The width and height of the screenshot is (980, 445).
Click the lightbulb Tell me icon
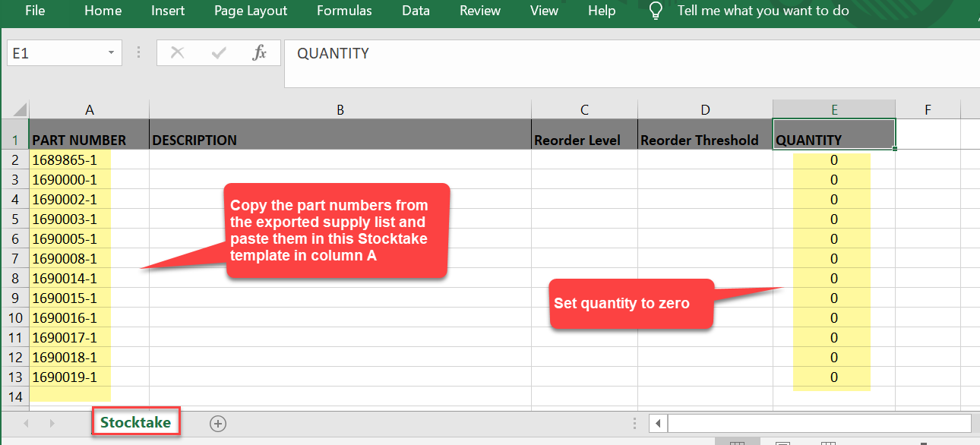pyautogui.click(x=656, y=11)
